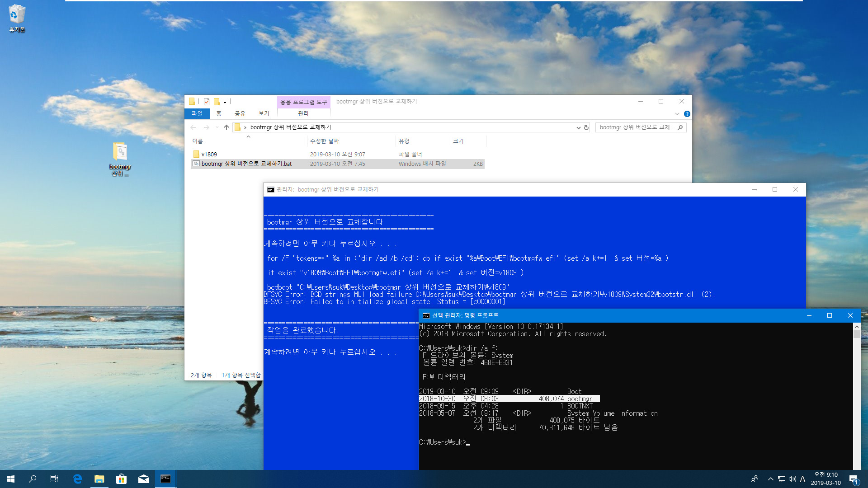Viewport: 868px width, 488px height.
Task: Click the batch file icon in the list
Action: tap(196, 164)
